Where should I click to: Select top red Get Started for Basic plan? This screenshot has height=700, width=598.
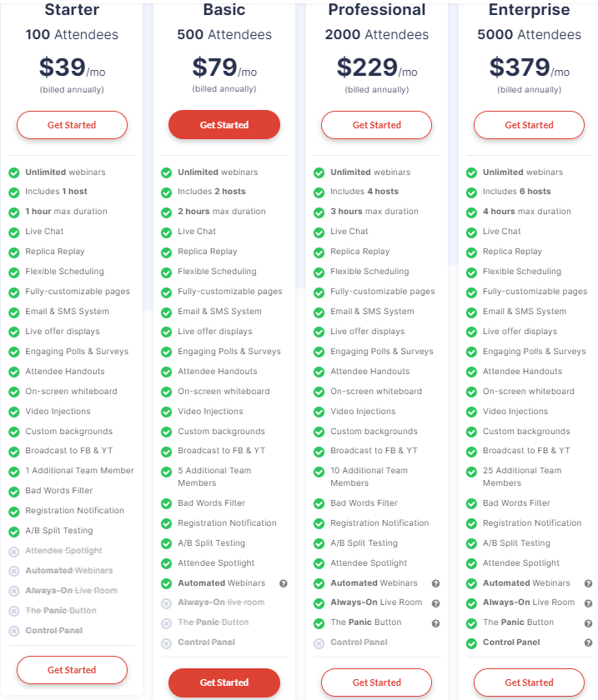click(224, 125)
